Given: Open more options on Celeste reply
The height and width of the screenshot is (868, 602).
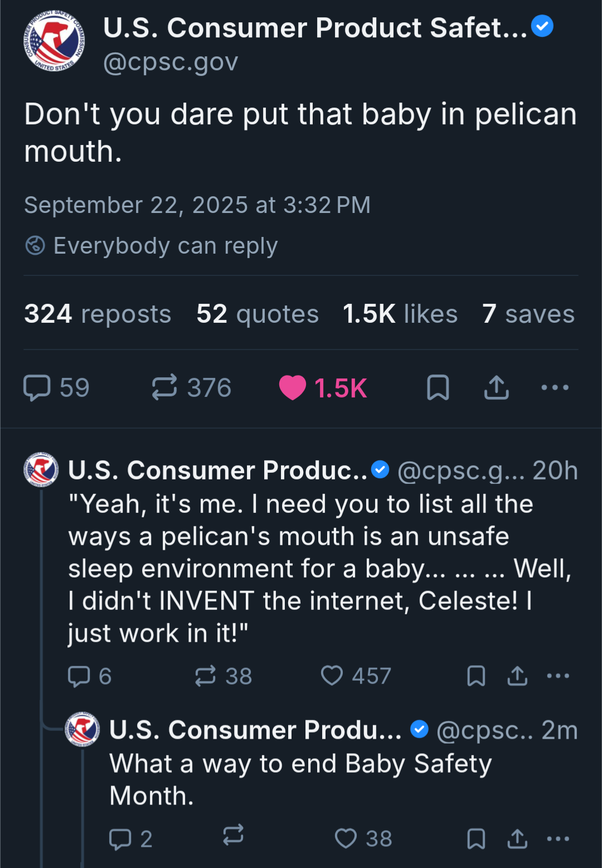Looking at the screenshot, I should (x=558, y=676).
